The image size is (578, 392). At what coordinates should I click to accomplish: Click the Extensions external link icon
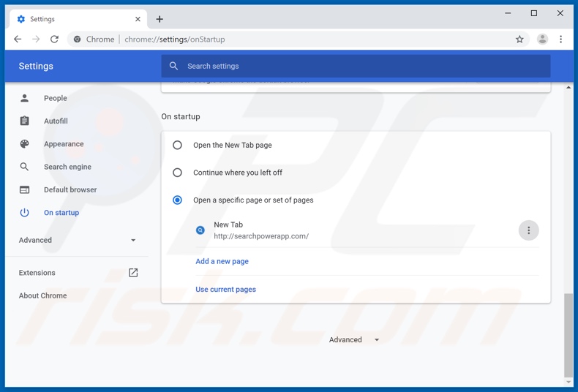[x=133, y=273]
